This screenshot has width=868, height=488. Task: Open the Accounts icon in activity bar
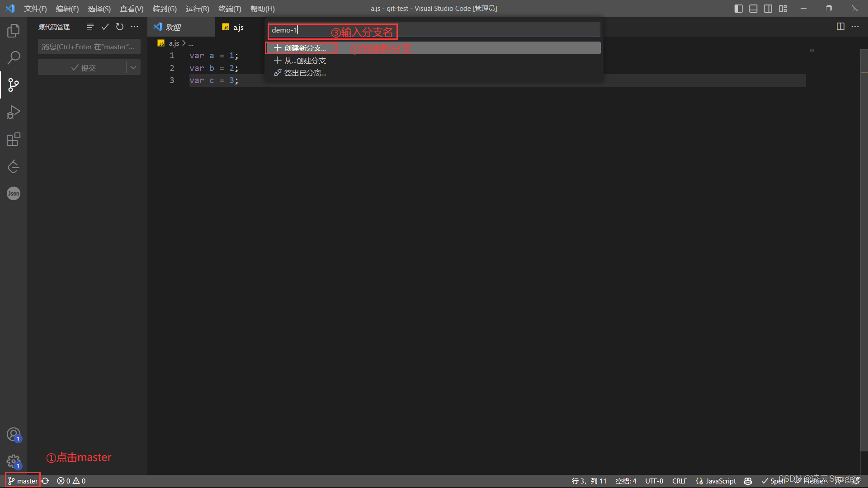[14, 435]
